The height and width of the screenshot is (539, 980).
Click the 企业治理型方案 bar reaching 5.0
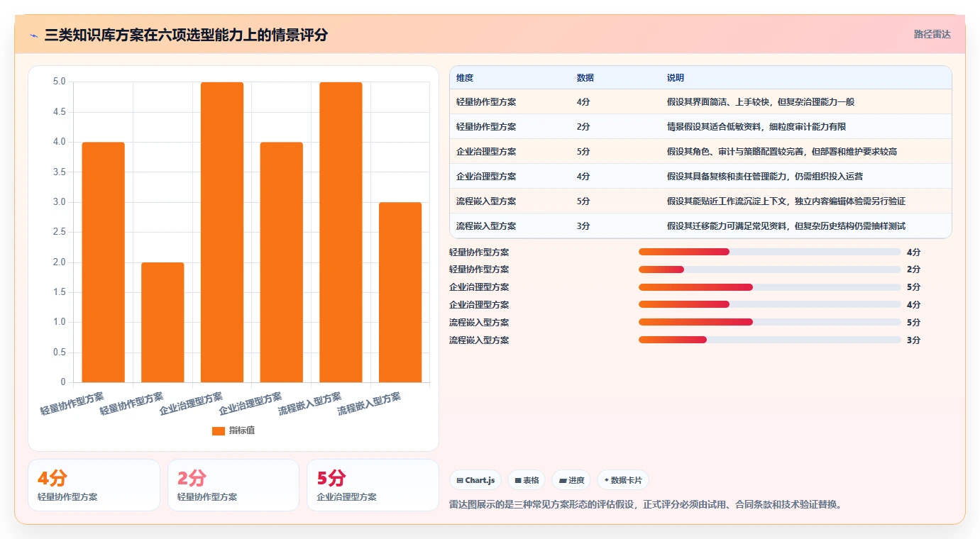point(222,233)
